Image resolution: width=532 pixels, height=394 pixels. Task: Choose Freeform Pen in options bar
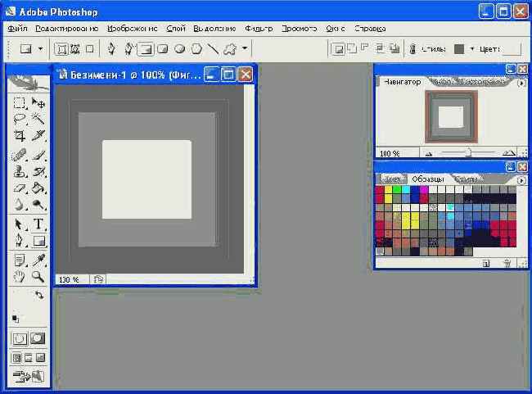tap(128, 49)
